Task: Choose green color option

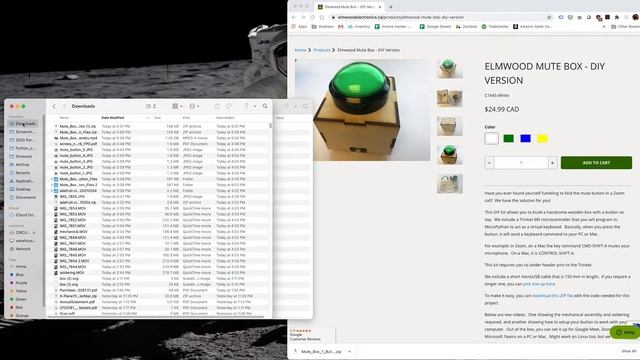Action: click(509, 138)
